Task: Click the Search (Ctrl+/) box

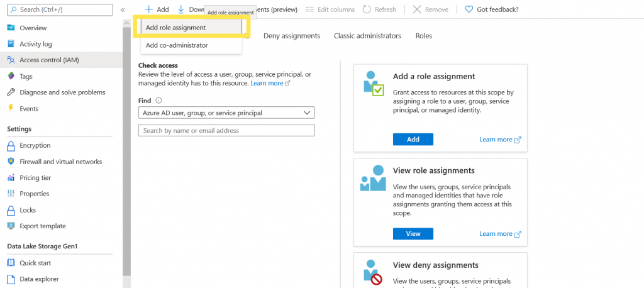Action: [x=60, y=9]
